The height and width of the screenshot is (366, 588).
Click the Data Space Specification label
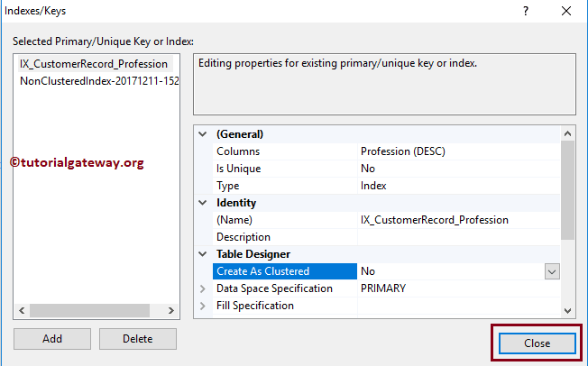coord(274,288)
